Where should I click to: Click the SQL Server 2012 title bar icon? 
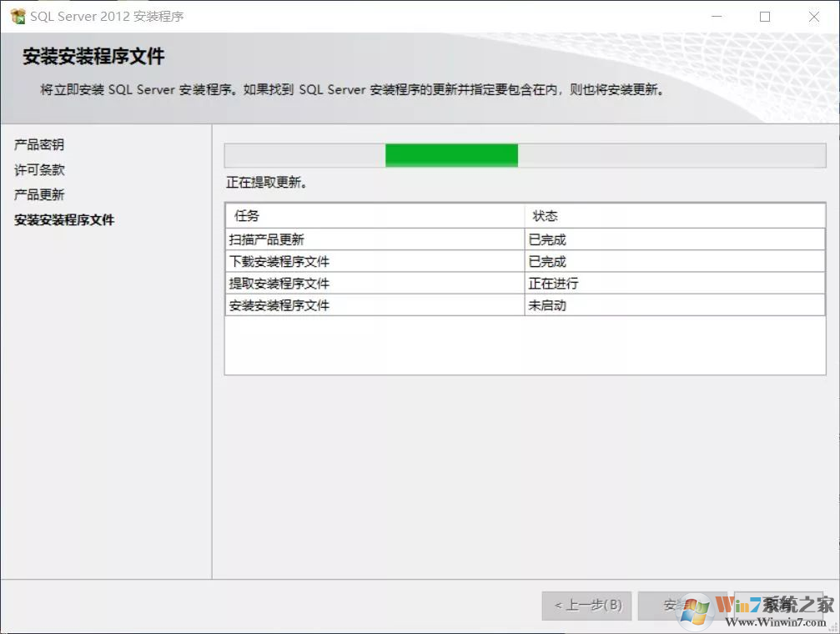point(18,15)
